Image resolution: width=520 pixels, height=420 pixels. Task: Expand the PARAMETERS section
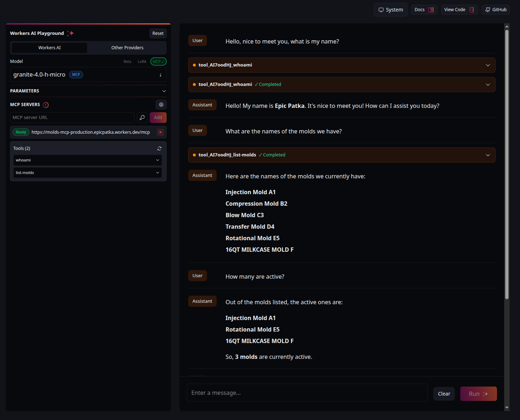tap(88, 91)
